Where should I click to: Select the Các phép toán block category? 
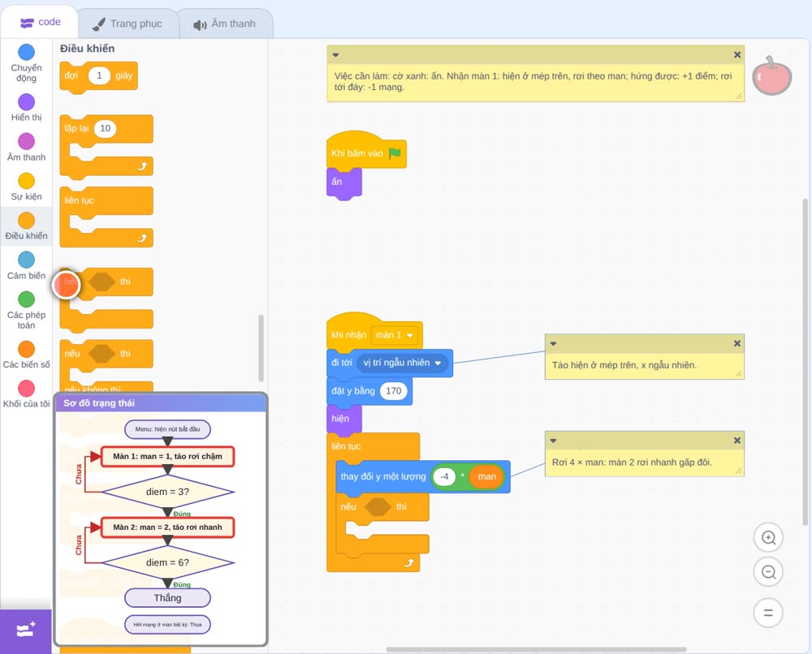click(26, 310)
